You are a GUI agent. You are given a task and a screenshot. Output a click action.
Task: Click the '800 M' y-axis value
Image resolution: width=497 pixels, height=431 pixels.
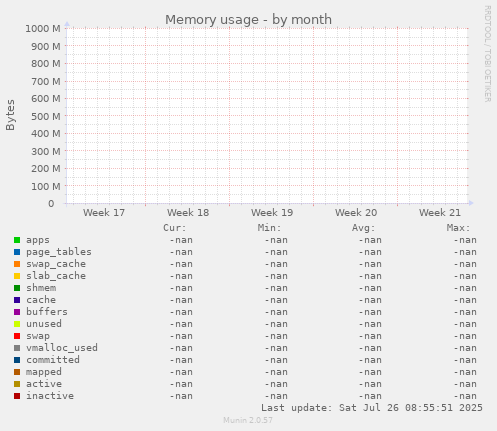46,64
